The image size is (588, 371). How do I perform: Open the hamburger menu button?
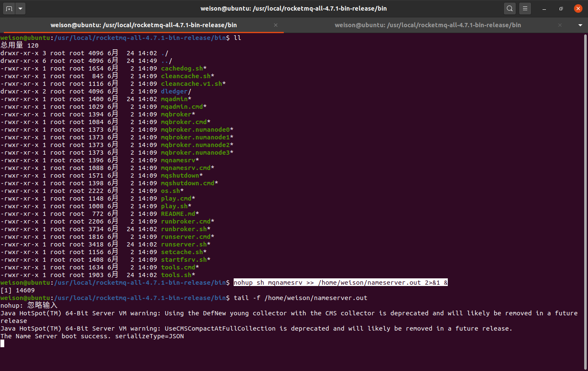coord(525,8)
